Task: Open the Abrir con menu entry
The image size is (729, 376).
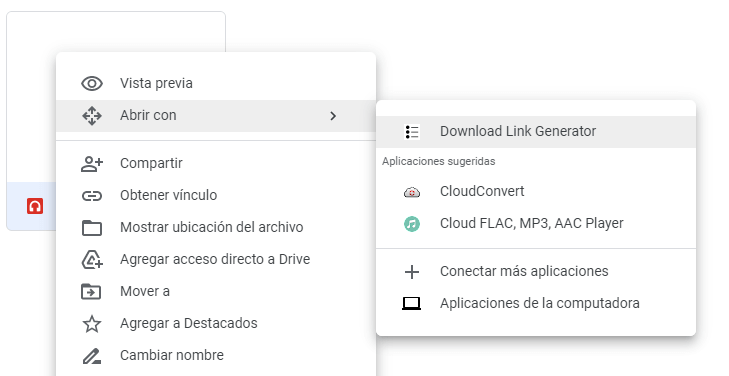Action: [x=216, y=116]
